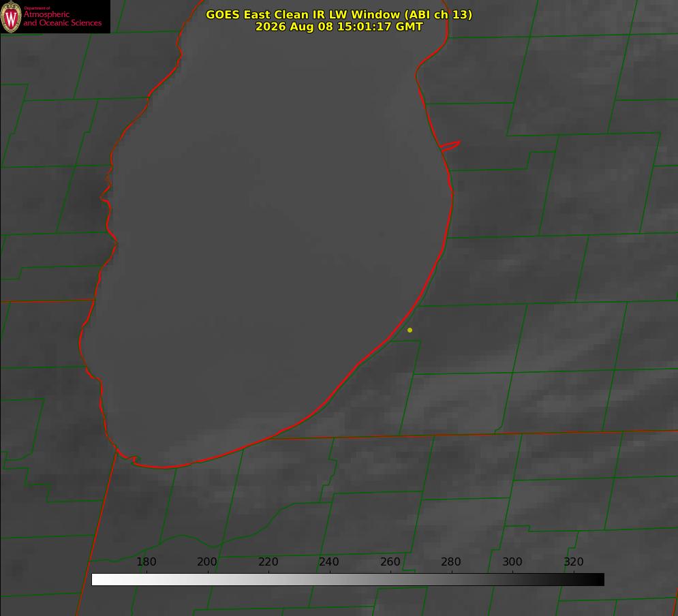Screen dimensions: 678x616
Task: Select the 220 value on temperature scale
Action: click(268, 561)
